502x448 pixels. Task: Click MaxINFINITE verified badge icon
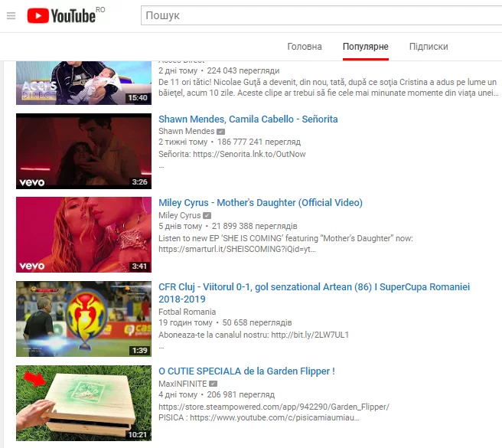[214, 384]
